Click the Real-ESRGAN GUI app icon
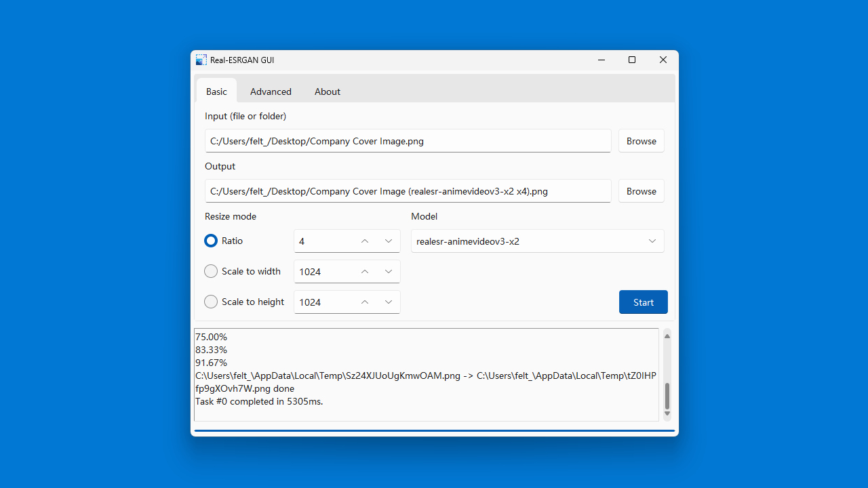The image size is (868, 488). pyautogui.click(x=201, y=60)
